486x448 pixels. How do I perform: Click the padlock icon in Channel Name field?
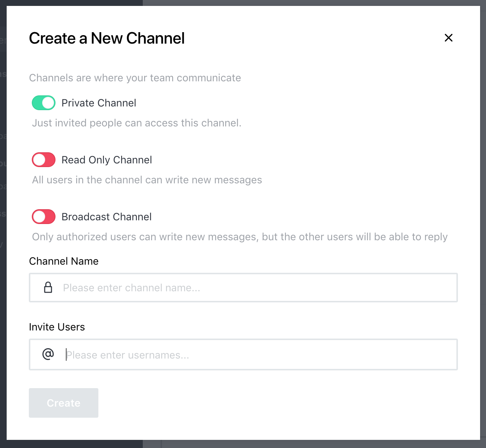[48, 287]
